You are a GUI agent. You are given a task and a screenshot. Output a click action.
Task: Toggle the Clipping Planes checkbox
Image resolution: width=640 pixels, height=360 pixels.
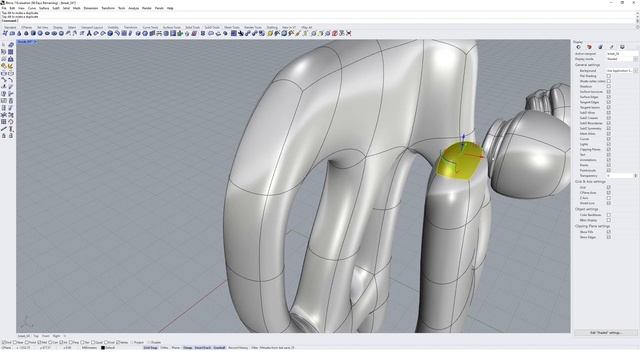click(x=609, y=149)
